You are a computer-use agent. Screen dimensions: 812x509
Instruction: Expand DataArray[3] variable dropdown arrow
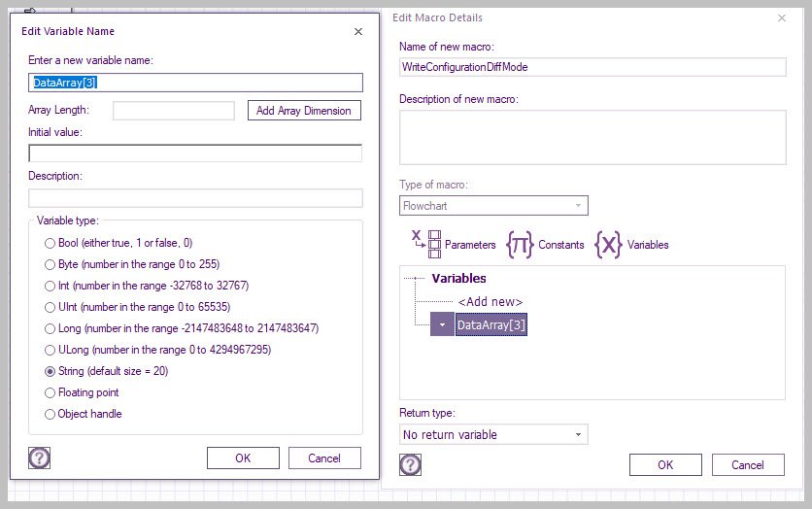click(442, 324)
